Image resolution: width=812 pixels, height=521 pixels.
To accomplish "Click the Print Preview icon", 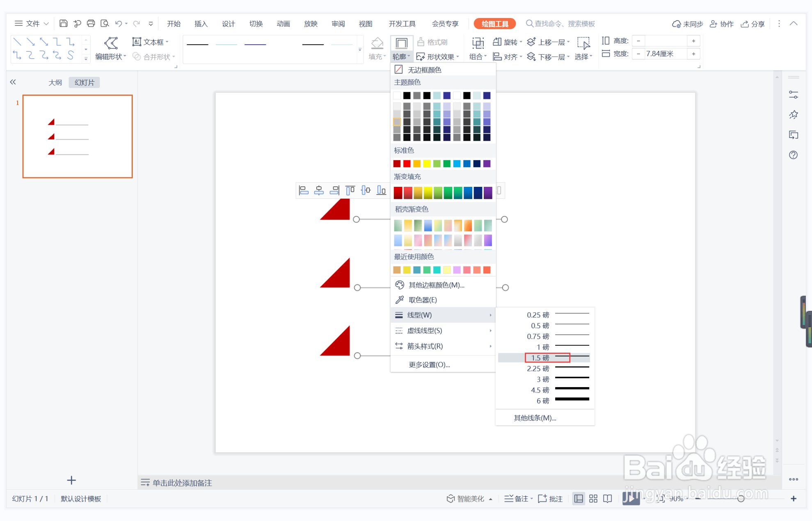I will tap(105, 23).
